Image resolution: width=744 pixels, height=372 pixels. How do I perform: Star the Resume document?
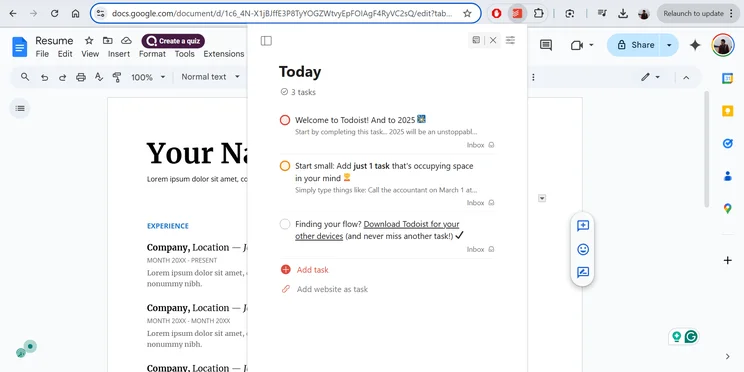pyautogui.click(x=89, y=41)
